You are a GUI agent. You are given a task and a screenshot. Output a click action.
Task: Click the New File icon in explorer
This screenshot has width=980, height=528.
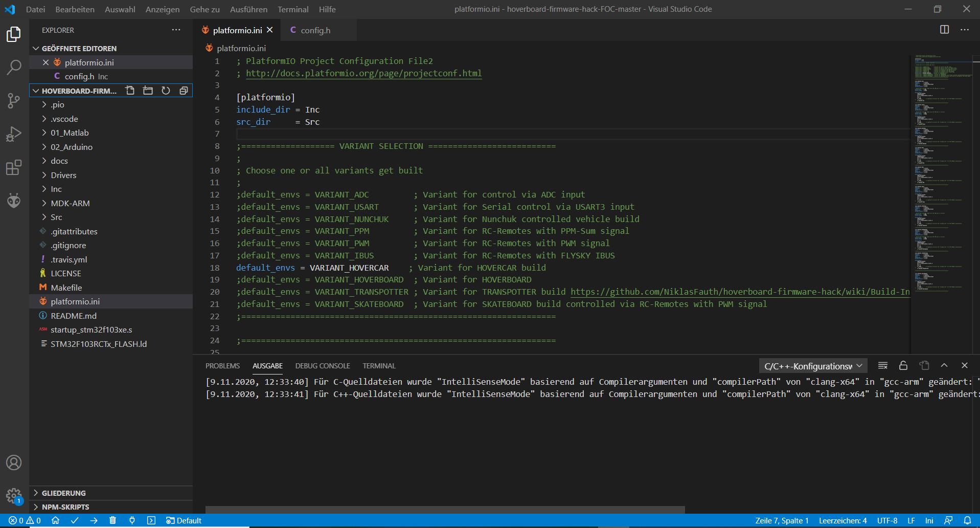pyautogui.click(x=130, y=91)
